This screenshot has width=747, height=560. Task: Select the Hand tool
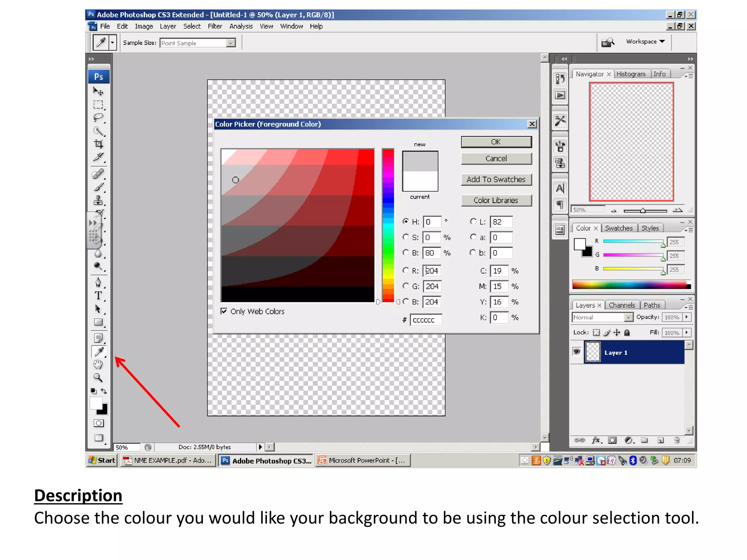(x=98, y=365)
